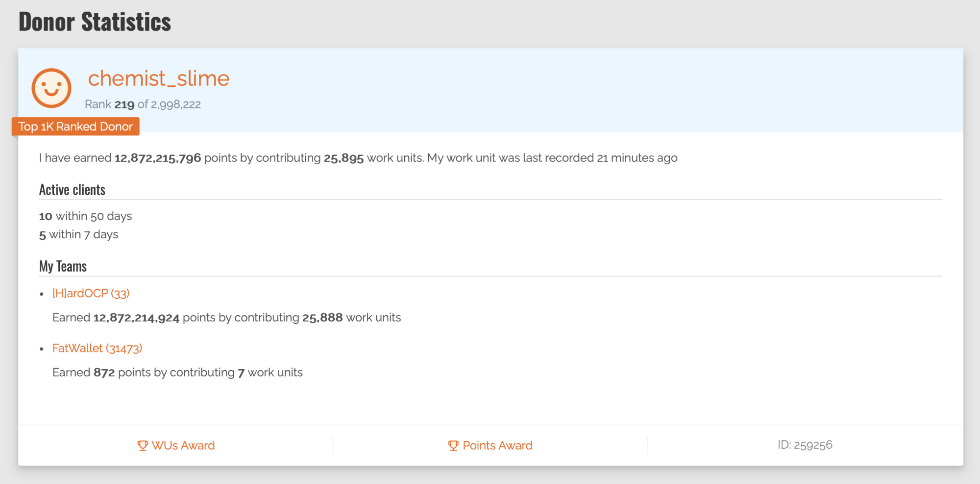Click the Points Award trophy icon
This screenshot has height=484, width=980.
453,445
